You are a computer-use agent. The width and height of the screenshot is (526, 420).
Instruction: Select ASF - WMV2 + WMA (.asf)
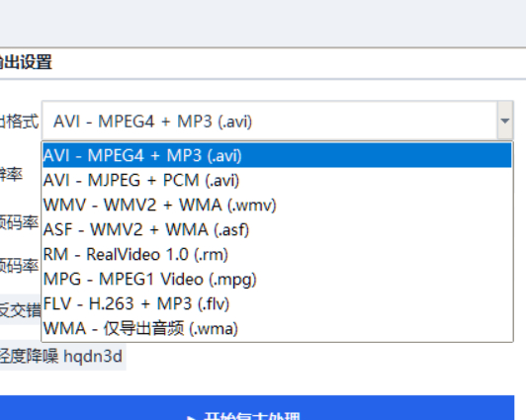point(277,229)
